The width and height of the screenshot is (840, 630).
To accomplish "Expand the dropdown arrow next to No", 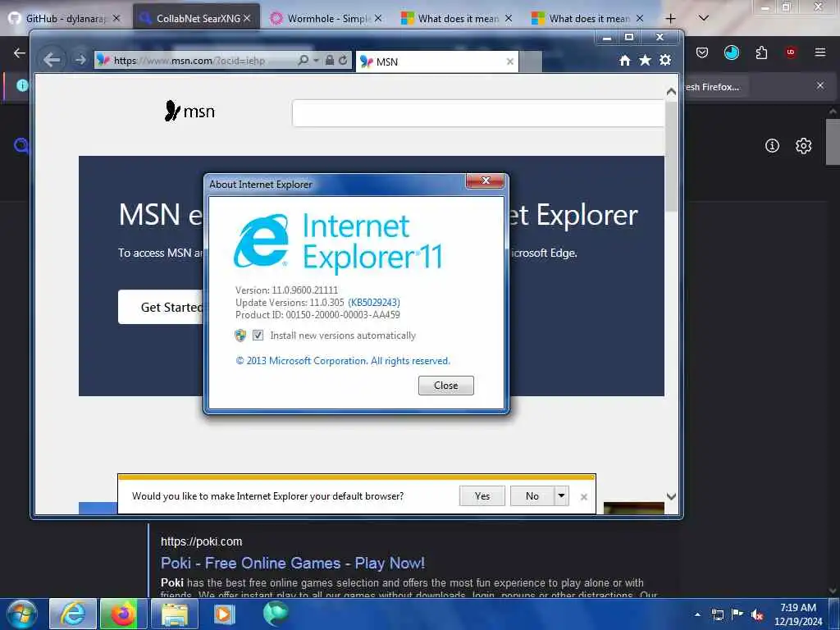I will coord(561,496).
